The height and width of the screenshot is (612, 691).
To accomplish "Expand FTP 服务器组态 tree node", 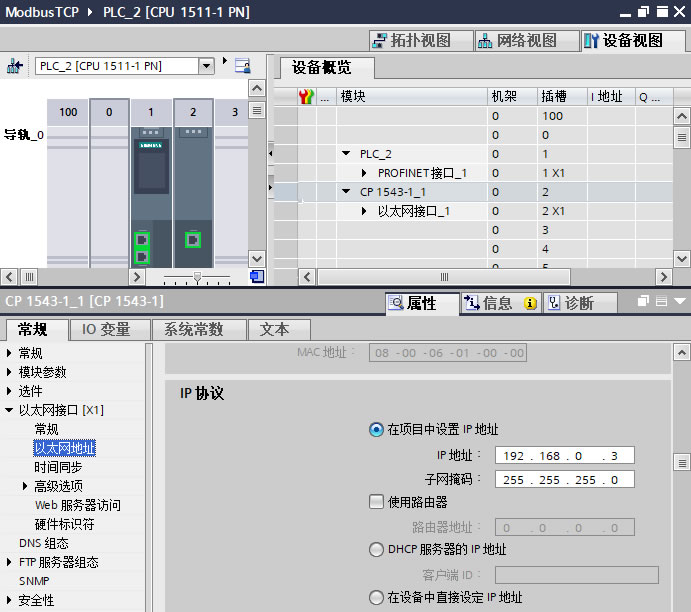I will click(x=9, y=562).
